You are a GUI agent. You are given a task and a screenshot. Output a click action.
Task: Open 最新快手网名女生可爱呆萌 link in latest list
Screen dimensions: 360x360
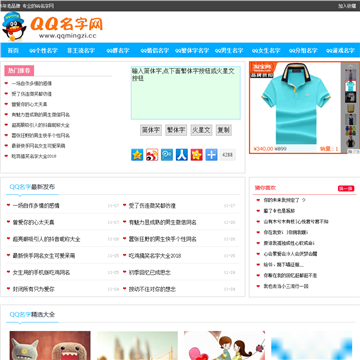click(44, 256)
